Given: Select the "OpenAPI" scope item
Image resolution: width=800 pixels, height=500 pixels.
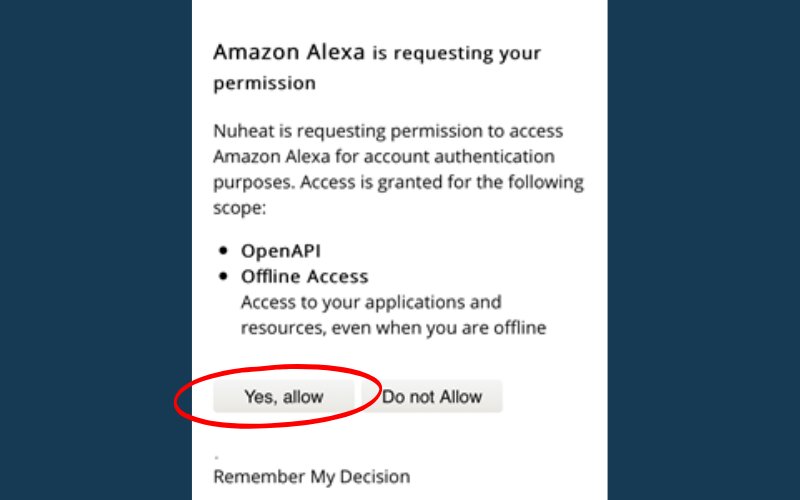Looking at the screenshot, I should (x=282, y=250).
